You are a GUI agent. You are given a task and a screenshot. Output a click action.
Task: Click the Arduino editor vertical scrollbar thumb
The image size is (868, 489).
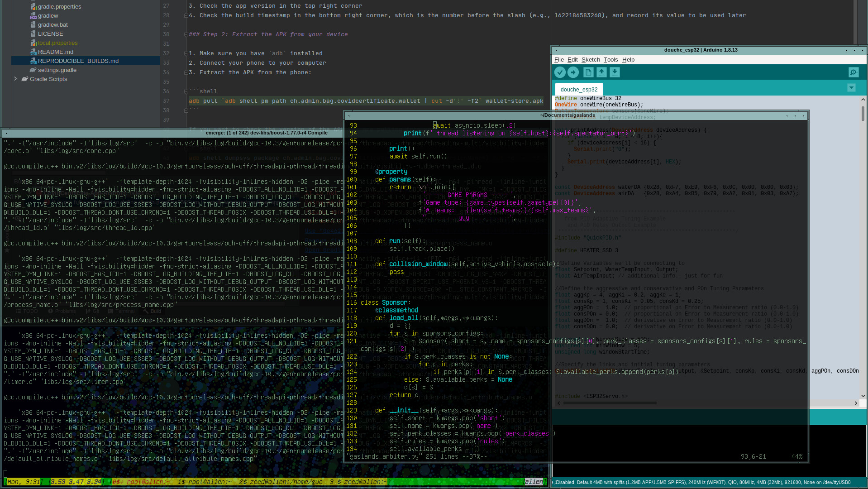click(x=863, y=113)
